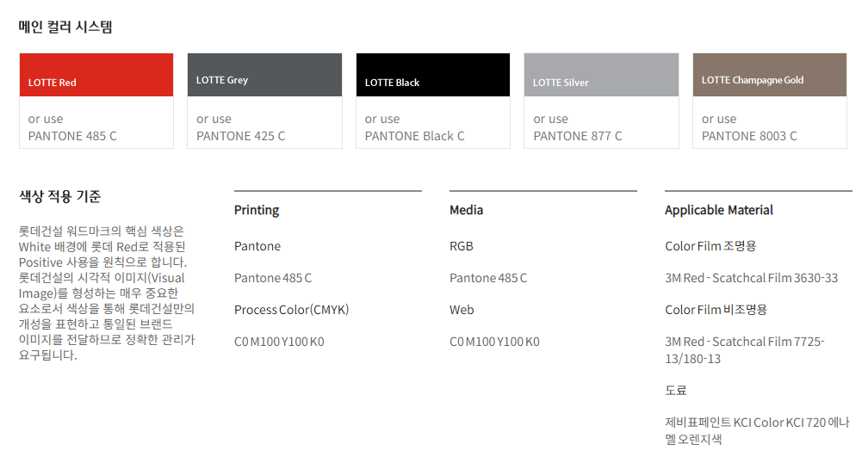Select the LOTTE Champagne Gold swatch
Screen dimensions: 868x475
coord(770,75)
